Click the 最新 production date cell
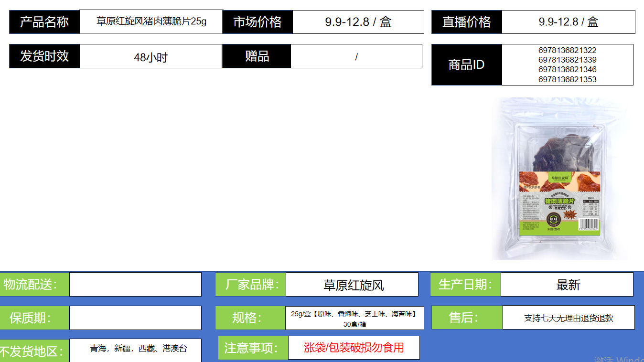 [567, 285]
